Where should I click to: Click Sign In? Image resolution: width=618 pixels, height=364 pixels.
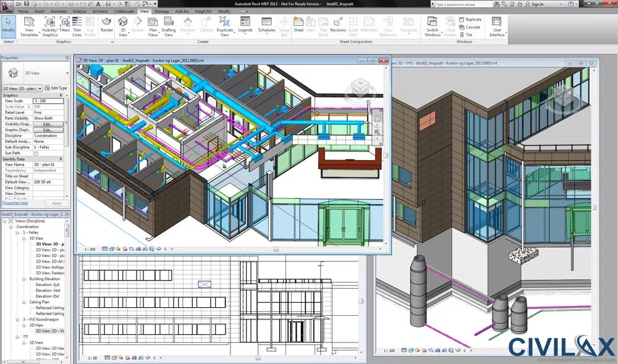537,4
